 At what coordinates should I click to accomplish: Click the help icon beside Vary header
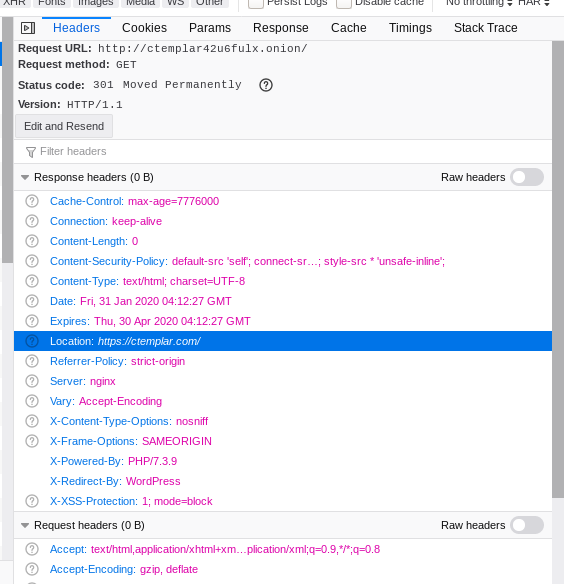[x=32, y=401]
